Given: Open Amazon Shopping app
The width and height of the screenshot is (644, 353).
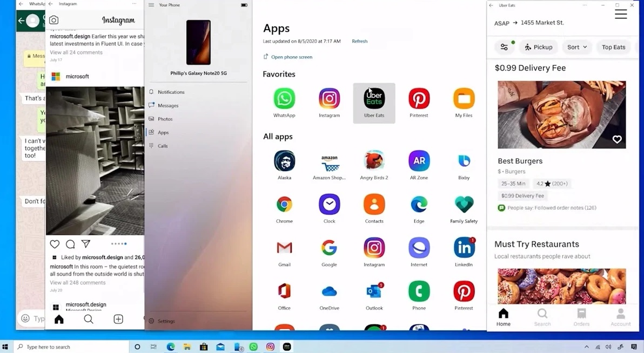Looking at the screenshot, I should [329, 163].
